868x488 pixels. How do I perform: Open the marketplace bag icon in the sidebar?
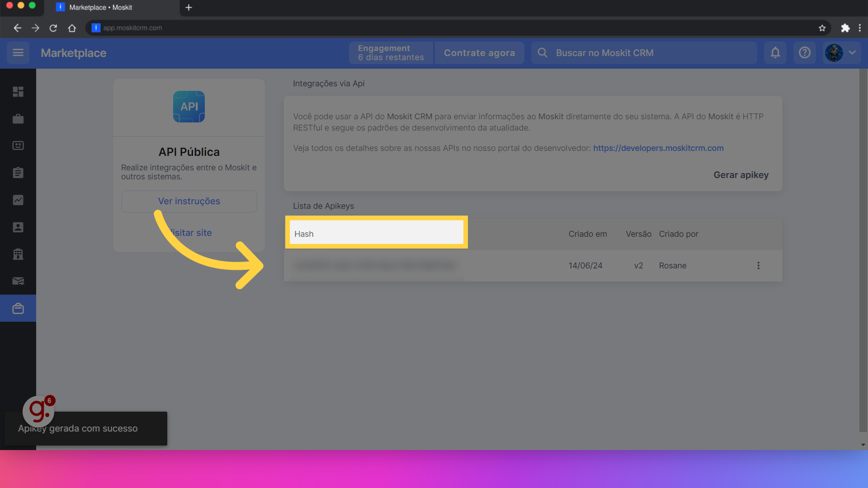[x=18, y=308]
